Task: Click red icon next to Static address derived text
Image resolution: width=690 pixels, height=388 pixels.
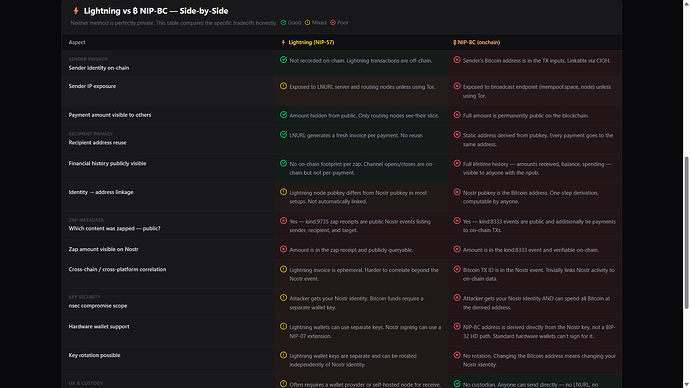Action: click(457, 135)
